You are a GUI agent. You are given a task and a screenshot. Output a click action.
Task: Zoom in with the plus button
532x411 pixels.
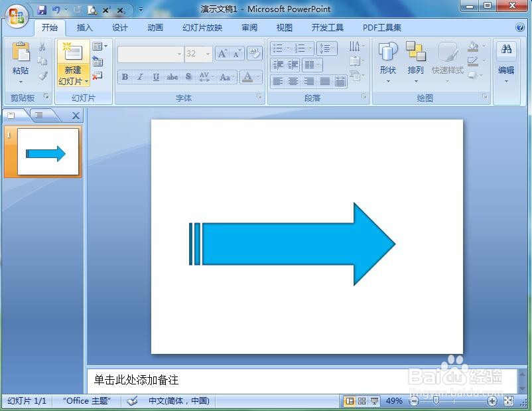pyautogui.click(x=492, y=401)
